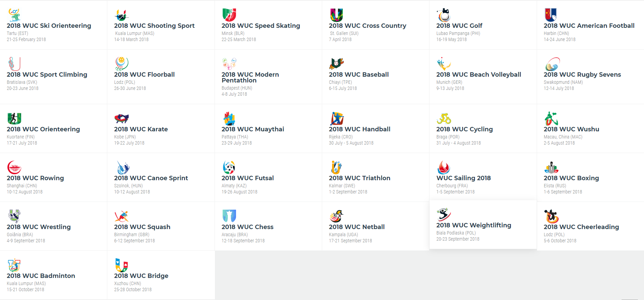The height and width of the screenshot is (300, 644).
Task: Click the Bridge event logo
Action: [x=122, y=265]
